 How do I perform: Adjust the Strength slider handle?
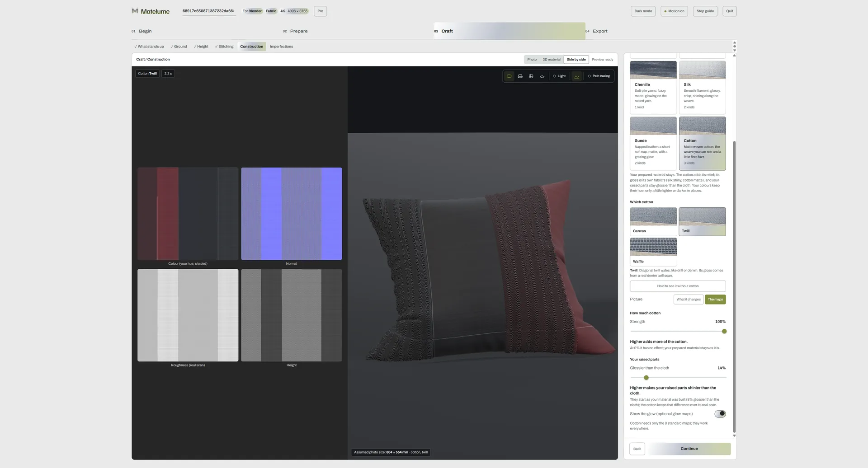point(724,332)
